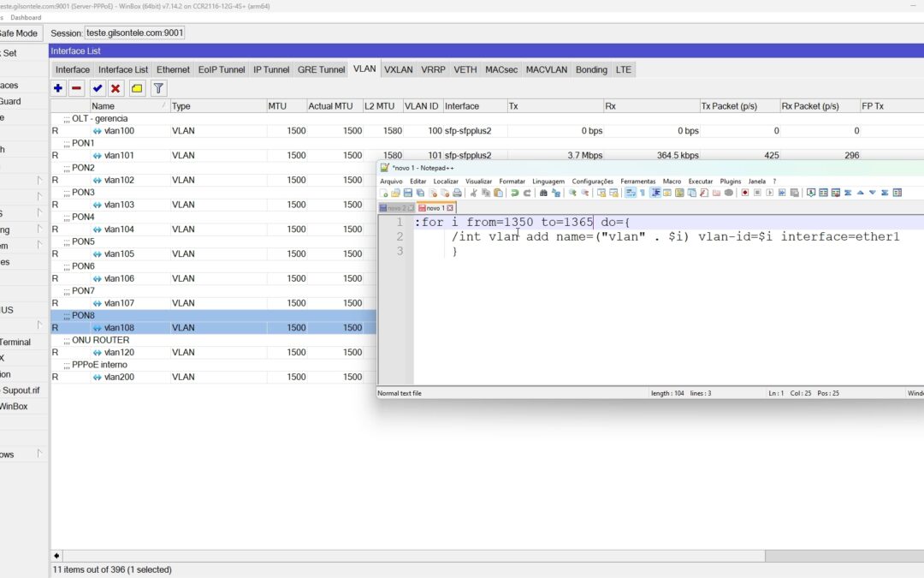Save the script using Notepad++ save icon

[409, 193]
